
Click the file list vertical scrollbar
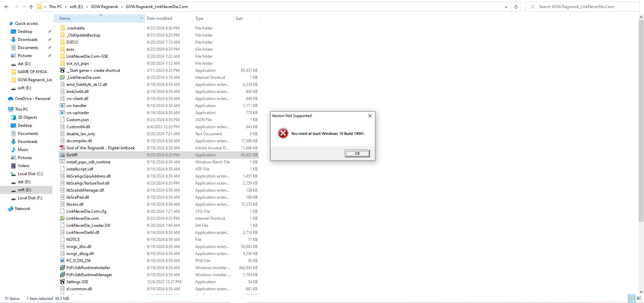[x=641, y=121]
